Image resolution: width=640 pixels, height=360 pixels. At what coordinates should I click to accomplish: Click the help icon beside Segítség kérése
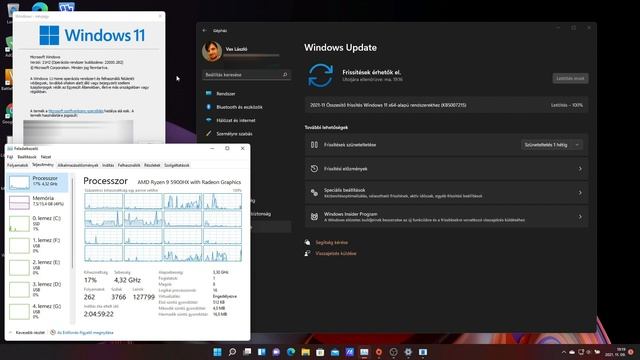[307, 242]
